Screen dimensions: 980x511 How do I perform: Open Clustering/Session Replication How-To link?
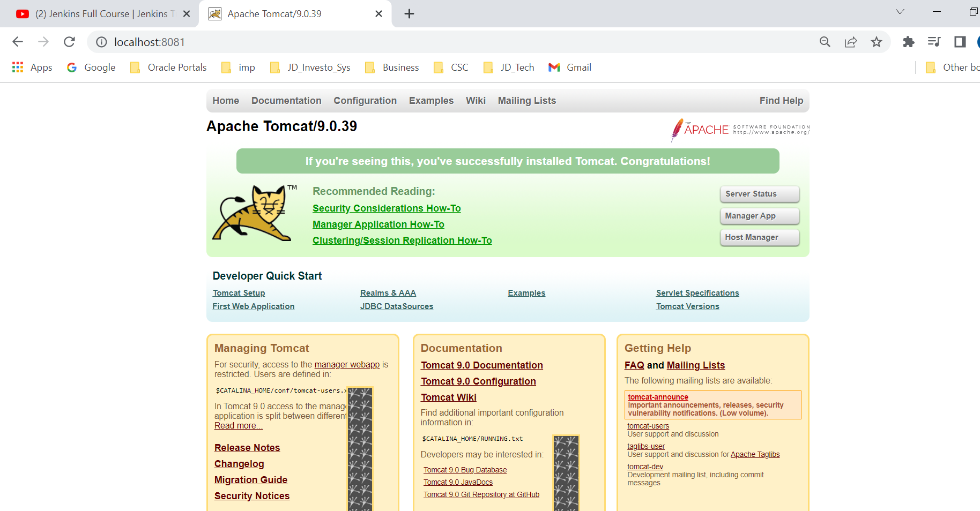coord(402,241)
